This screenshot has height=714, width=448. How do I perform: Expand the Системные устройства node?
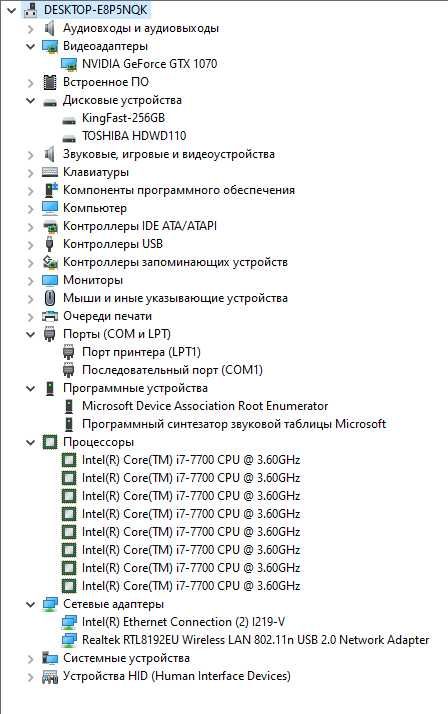coord(31,658)
